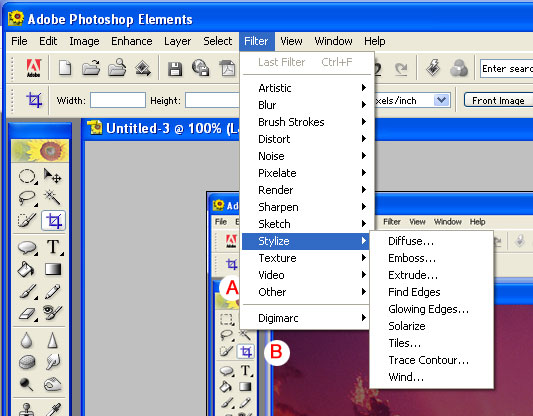This screenshot has width=533, height=416.
Task: Expand the Sharpen filter submenu
Action: tap(308, 207)
